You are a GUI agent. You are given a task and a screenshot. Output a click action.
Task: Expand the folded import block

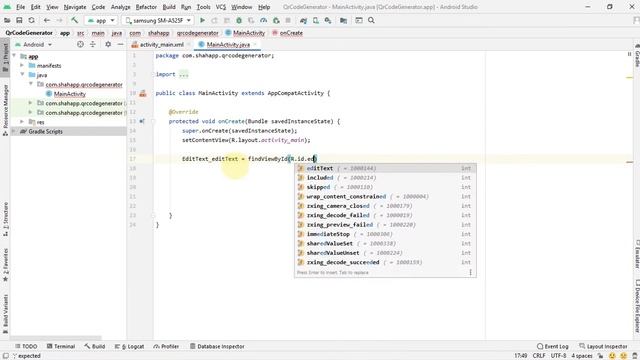[x=184, y=74]
